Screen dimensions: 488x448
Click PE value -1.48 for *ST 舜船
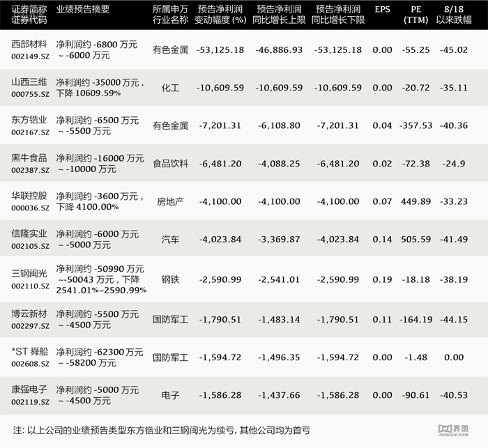point(415,357)
